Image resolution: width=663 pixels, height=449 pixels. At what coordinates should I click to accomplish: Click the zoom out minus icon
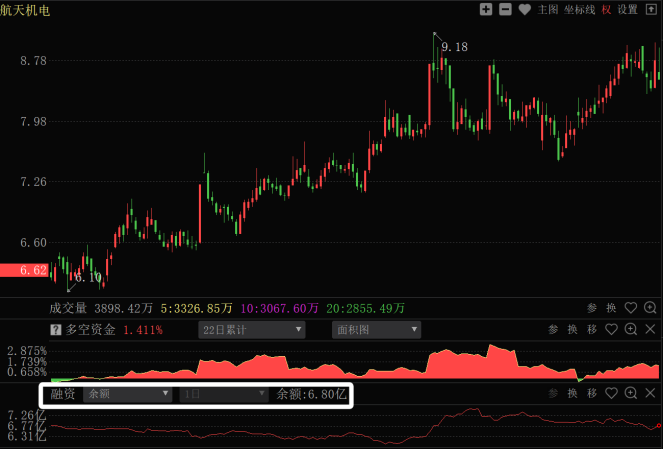pos(505,10)
